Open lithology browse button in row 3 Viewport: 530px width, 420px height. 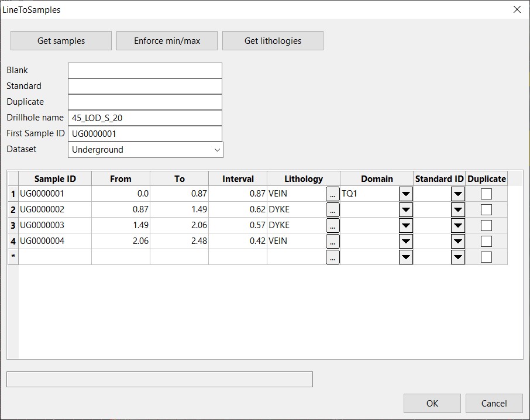click(332, 226)
